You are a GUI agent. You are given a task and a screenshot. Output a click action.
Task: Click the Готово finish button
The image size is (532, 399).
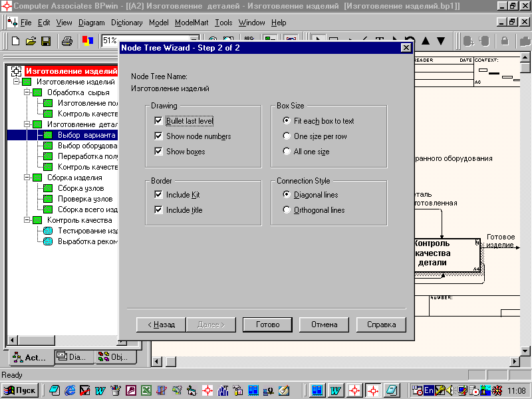coord(268,325)
